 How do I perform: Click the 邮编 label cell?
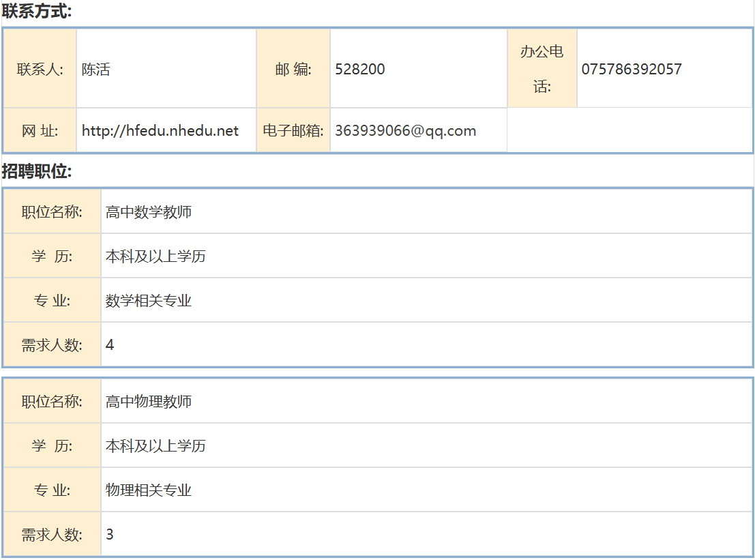[293, 69]
